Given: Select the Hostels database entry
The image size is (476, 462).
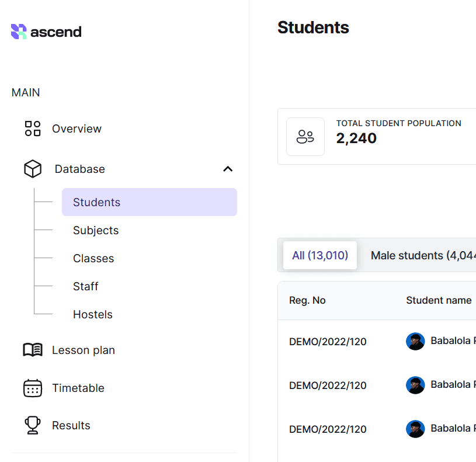Looking at the screenshot, I should (x=93, y=314).
